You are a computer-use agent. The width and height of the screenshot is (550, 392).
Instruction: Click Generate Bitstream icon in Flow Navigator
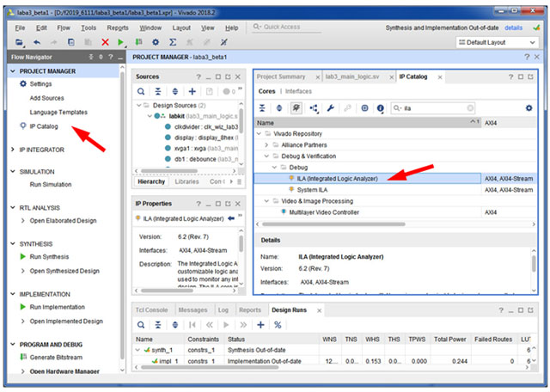[x=23, y=357]
